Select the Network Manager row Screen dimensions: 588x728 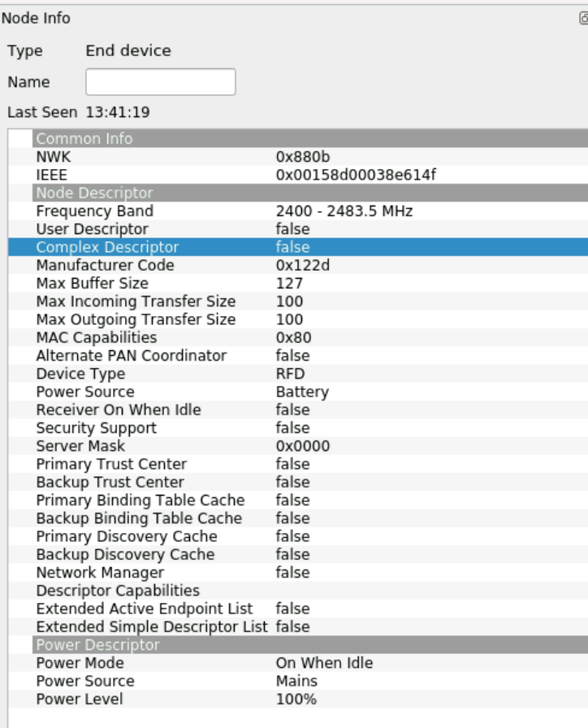click(298, 573)
